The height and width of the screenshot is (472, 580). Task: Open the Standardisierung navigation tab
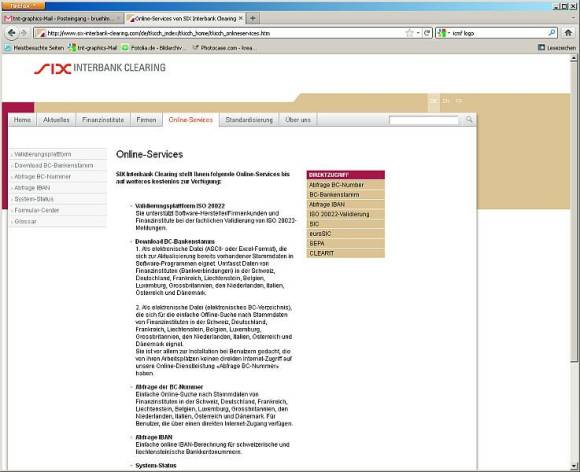[x=249, y=120]
